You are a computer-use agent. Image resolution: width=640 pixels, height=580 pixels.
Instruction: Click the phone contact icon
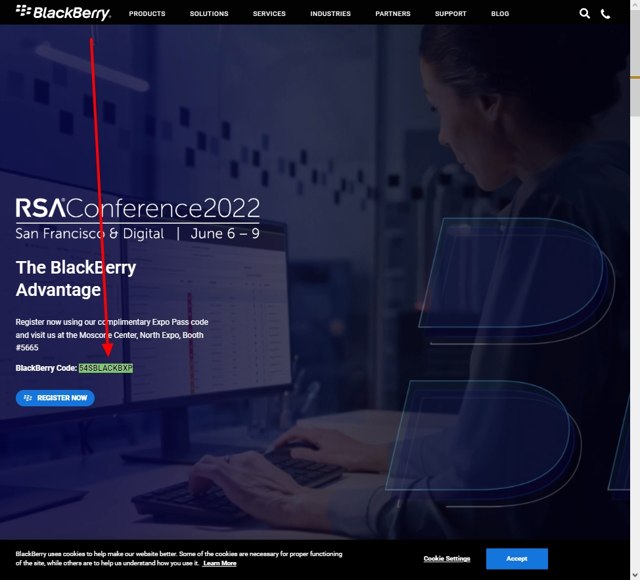pyautogui.click(x=606, y=14)
